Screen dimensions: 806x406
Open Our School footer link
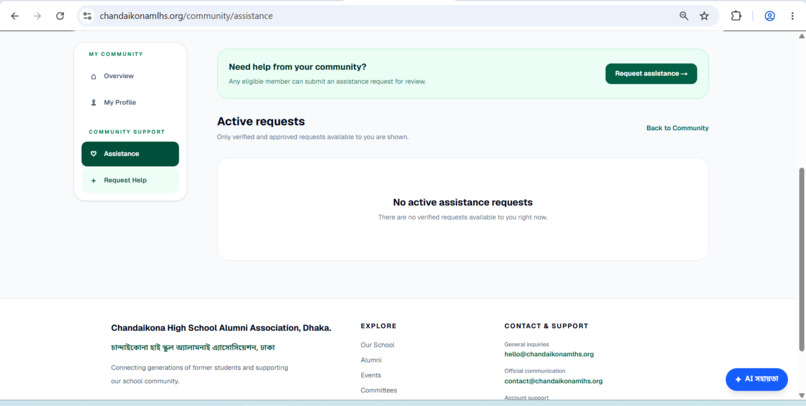(x=377, y=345)
